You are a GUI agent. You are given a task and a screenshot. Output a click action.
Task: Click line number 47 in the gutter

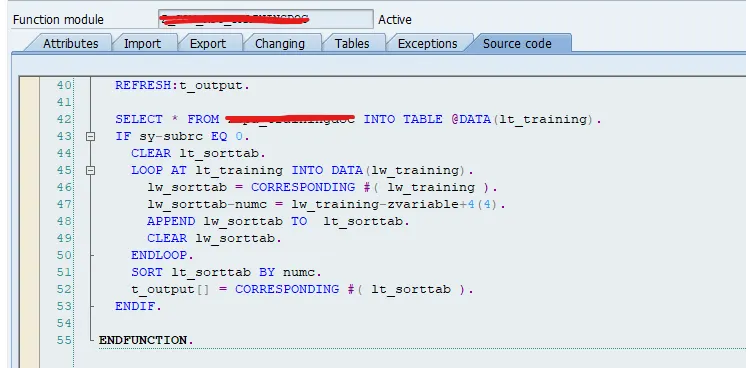64,204
